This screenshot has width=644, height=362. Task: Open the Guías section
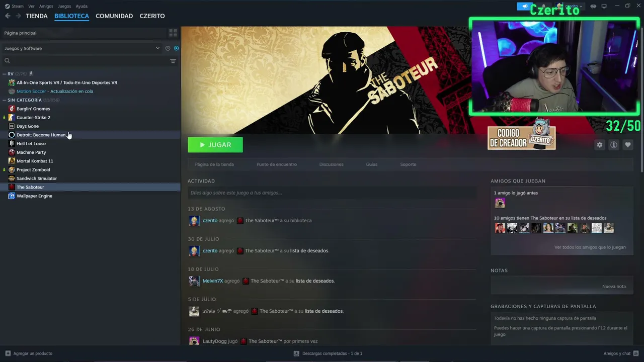(372, 164)
